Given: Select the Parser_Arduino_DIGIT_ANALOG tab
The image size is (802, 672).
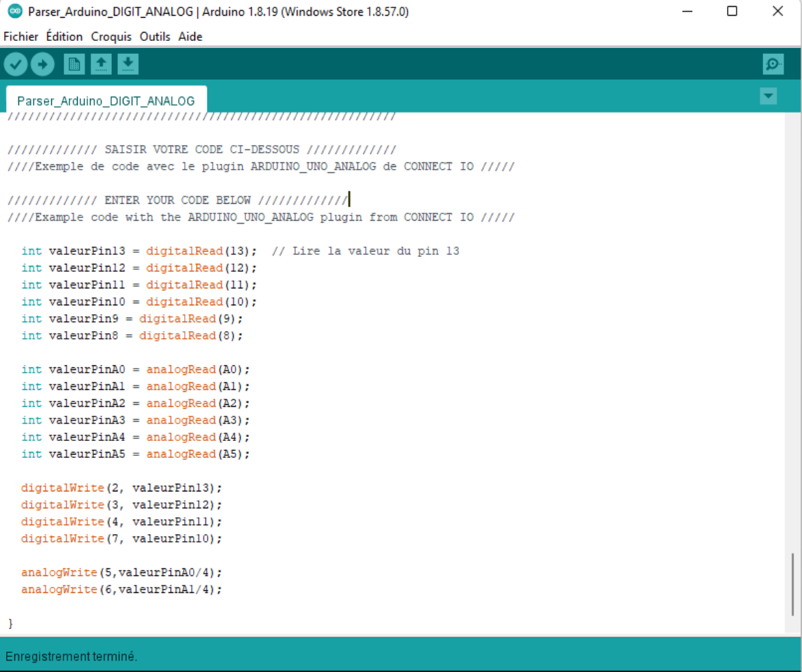Looking at the screenshot, I should 106,101.
